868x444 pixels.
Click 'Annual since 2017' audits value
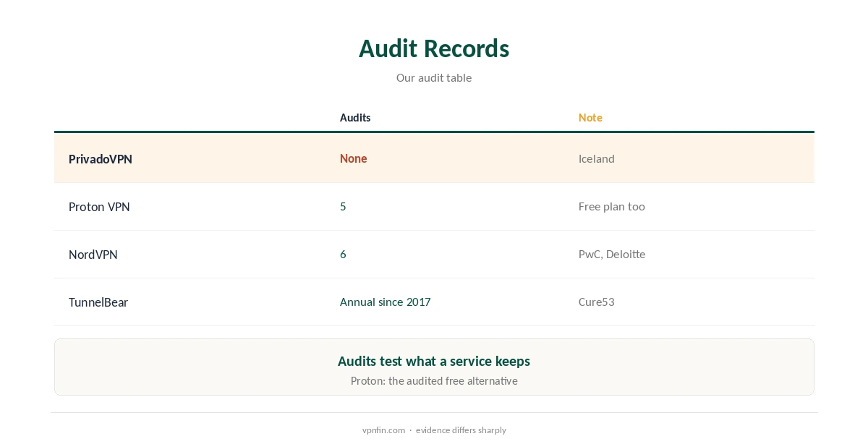point(386,302)
